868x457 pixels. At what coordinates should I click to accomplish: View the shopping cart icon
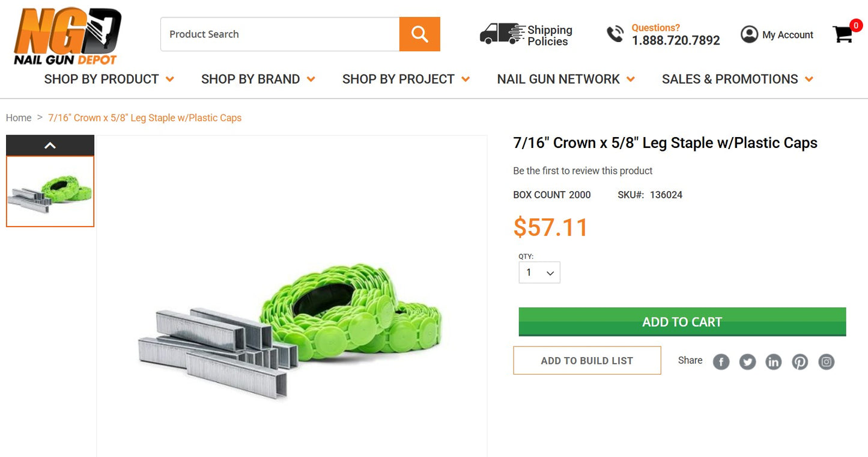843,35
